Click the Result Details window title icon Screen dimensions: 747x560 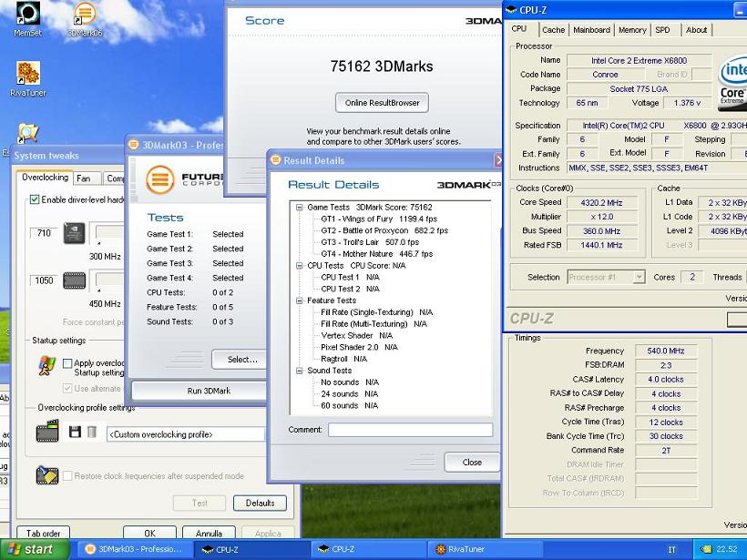pyautogui.click(x=275, y=160)
